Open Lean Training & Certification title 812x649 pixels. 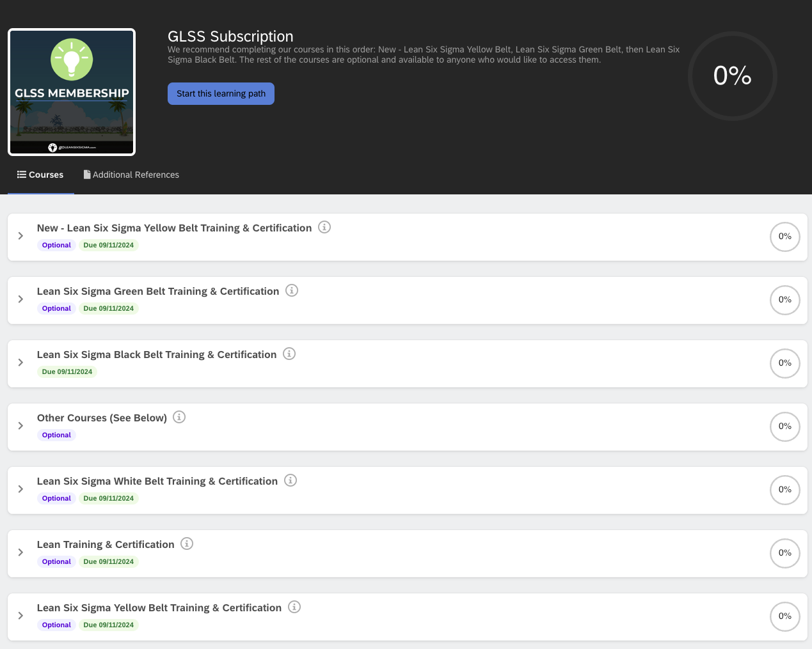tap(106, 544)
